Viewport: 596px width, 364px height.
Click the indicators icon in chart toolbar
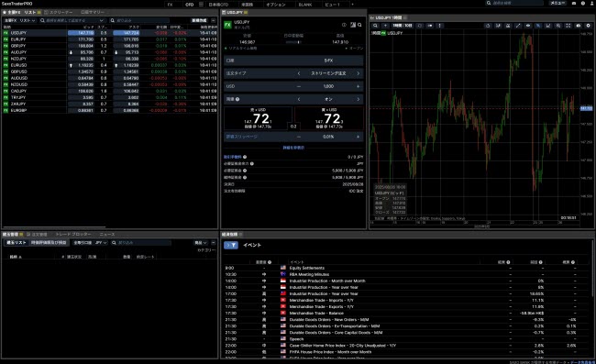[498, 26]
